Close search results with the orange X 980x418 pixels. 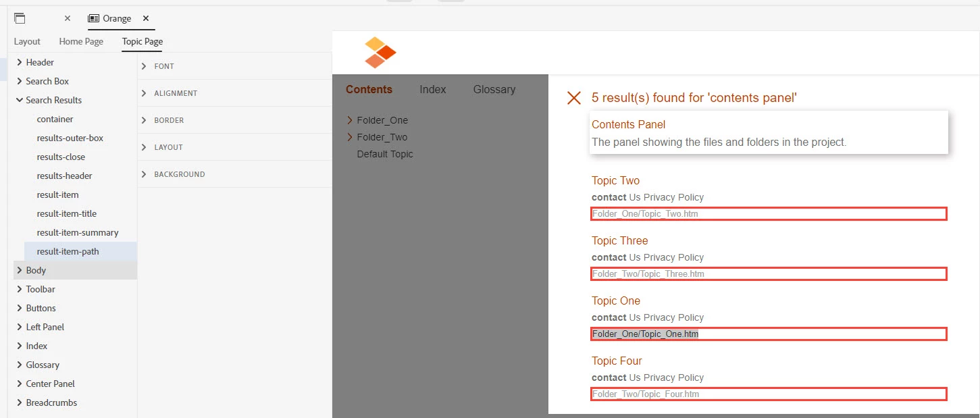tap(574, 98)
